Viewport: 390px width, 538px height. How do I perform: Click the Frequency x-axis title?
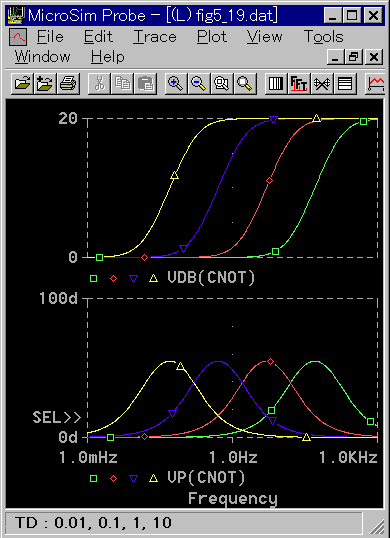coord(233,499)
